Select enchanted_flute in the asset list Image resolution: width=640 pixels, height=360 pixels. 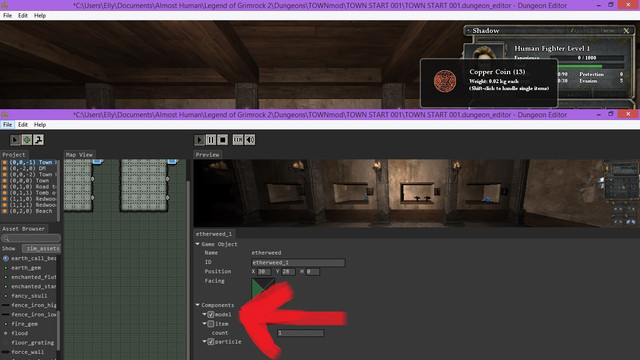(33, 277)
